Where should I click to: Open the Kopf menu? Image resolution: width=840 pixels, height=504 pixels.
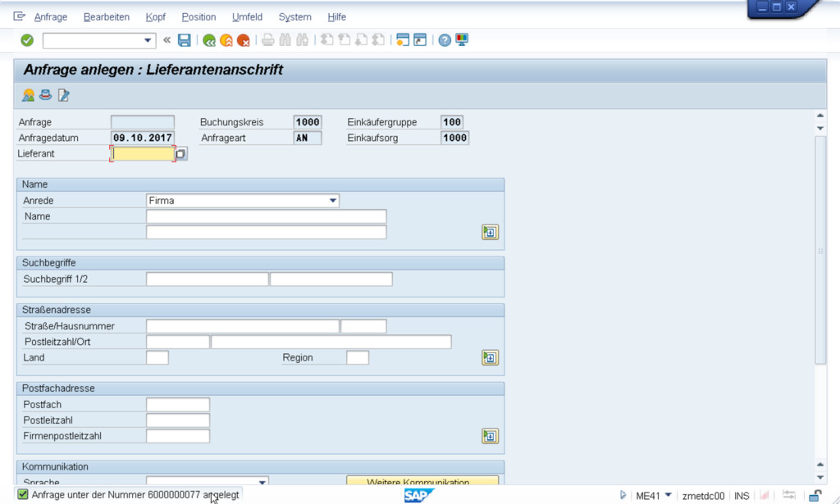click(155, 17)
